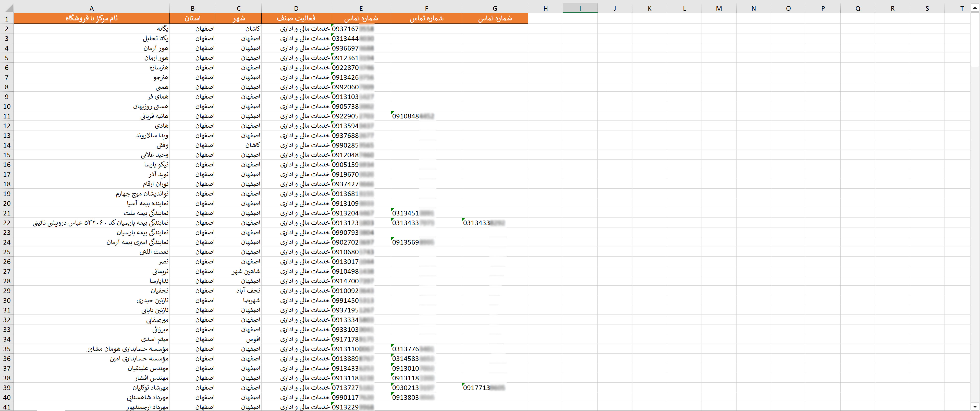Screen dimensions: 980x411
Task: Select the cell 'میثم اسدی'
Action: click(x=91, y=339)
